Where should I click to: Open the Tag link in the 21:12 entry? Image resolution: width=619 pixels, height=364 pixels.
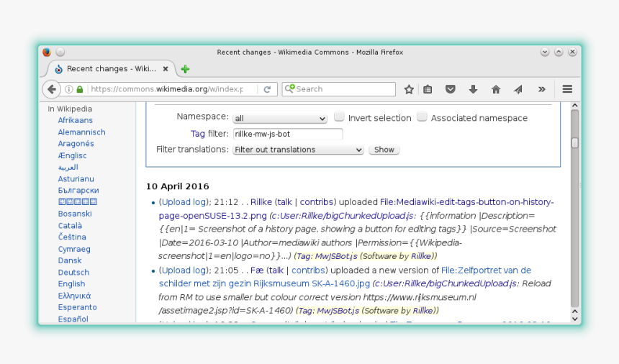click(303, 256)
